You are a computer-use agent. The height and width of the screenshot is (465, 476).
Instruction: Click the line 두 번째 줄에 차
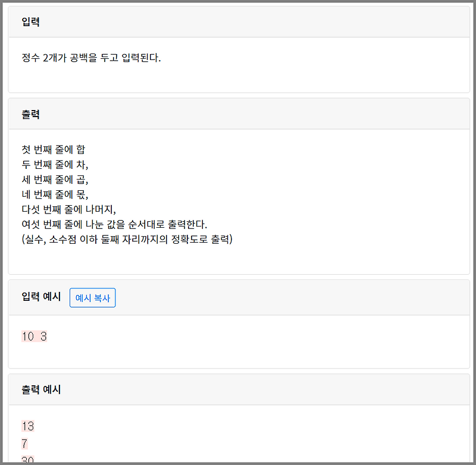tap(55, 164)
